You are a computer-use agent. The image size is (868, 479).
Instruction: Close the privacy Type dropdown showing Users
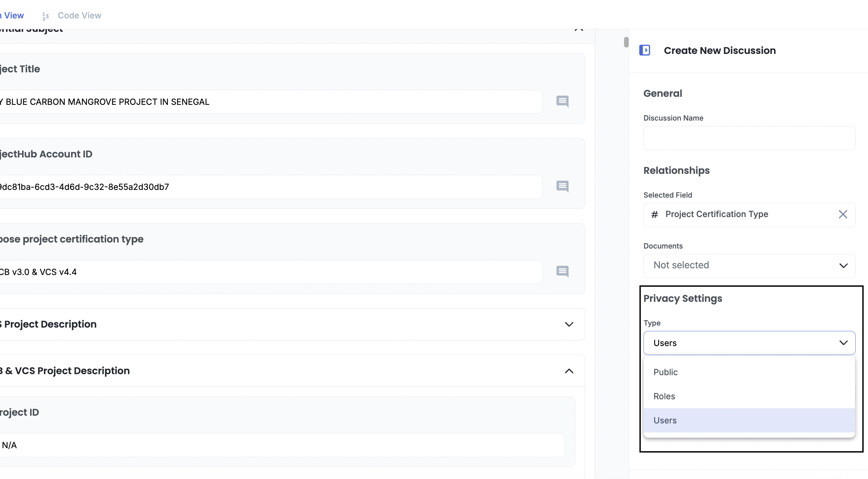(x=749, y=343)
